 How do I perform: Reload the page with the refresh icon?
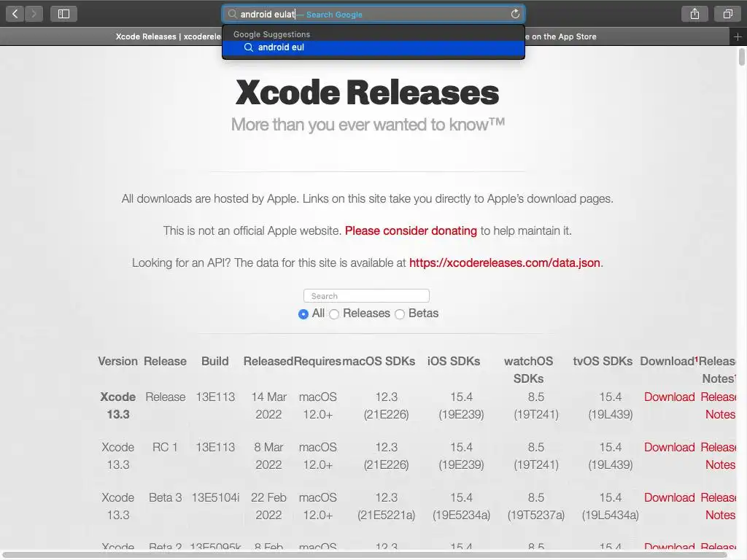pyautogui.click(x=515, y=14)
